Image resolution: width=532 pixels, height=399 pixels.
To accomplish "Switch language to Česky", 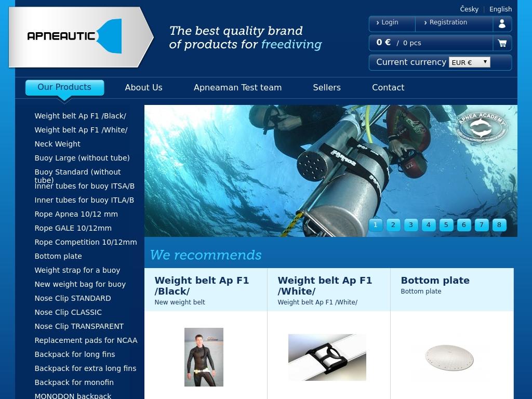I will pyautogui.click(x=469, y=9).
